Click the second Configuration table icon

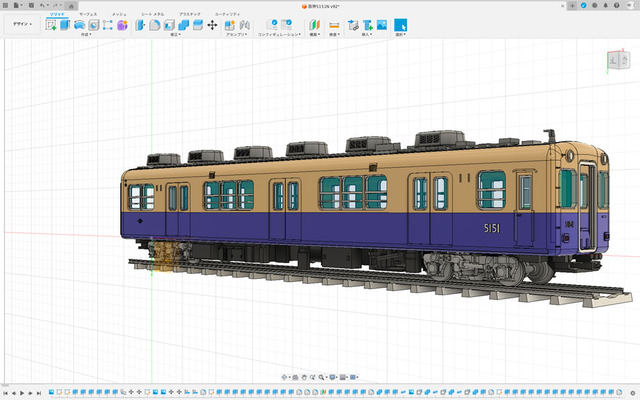coord(287,24)
